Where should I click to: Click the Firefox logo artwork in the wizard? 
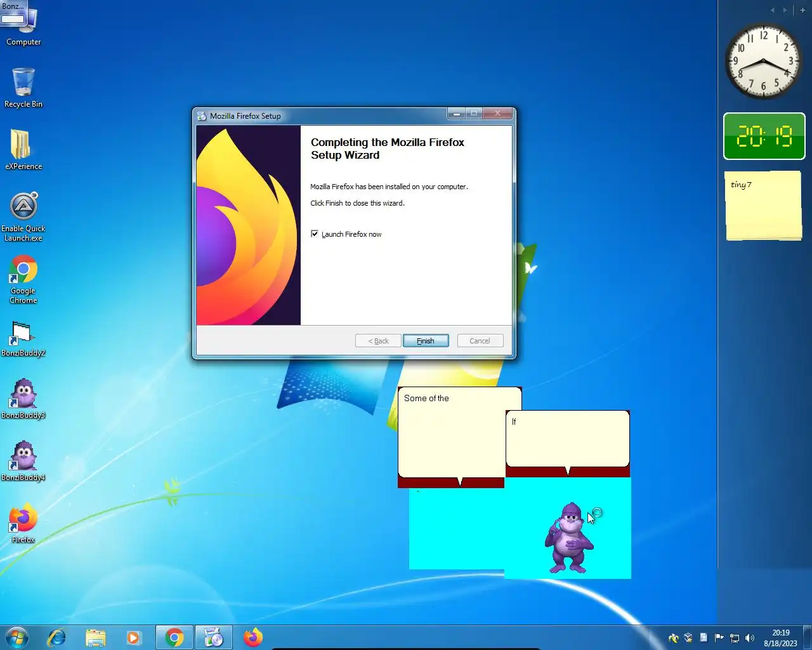[x=248, y=225]
